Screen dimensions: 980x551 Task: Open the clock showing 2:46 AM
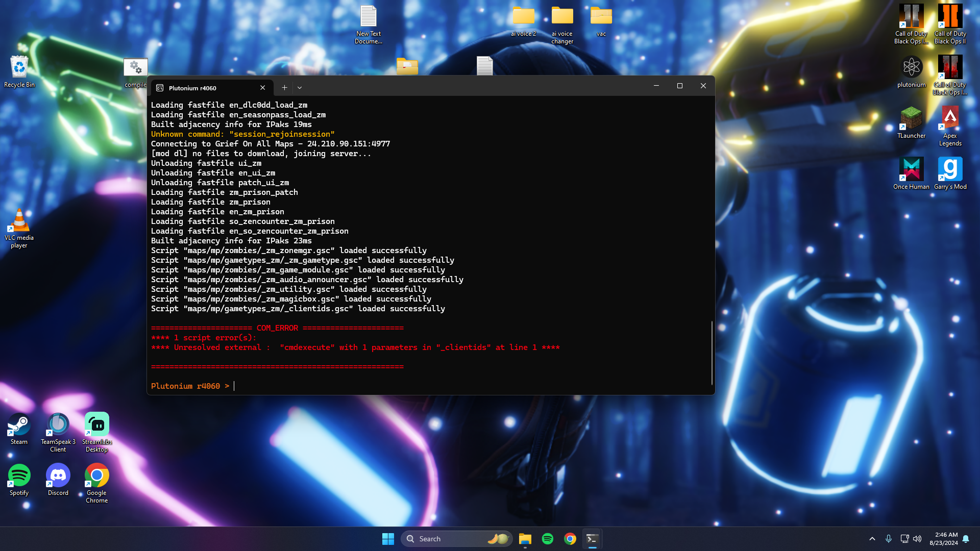tap(944, 539)
